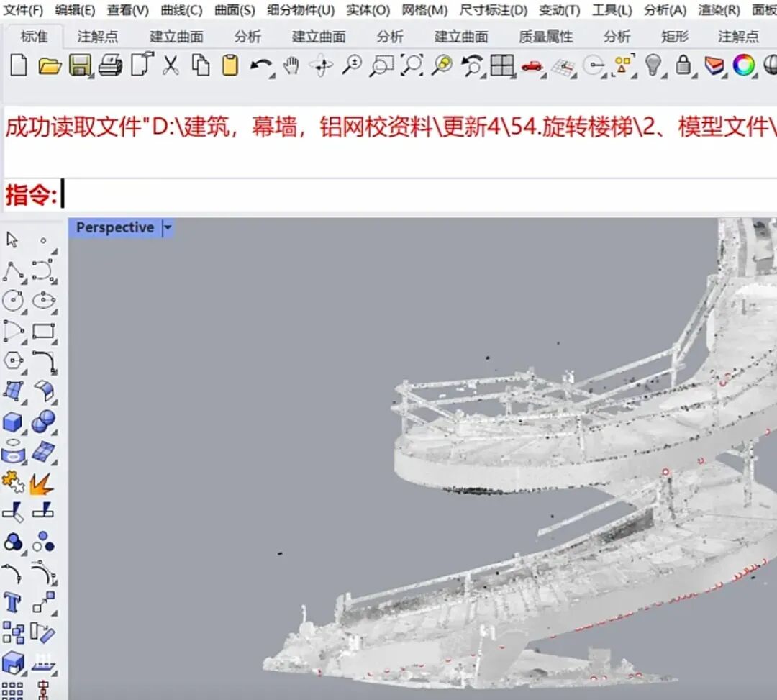
Task: Toggle the light bulb visibility icon
Action: point(654,65)
